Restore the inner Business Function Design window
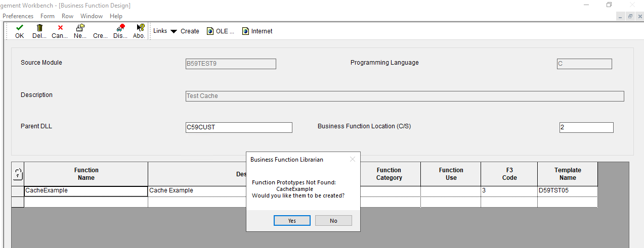 [630, 16]
